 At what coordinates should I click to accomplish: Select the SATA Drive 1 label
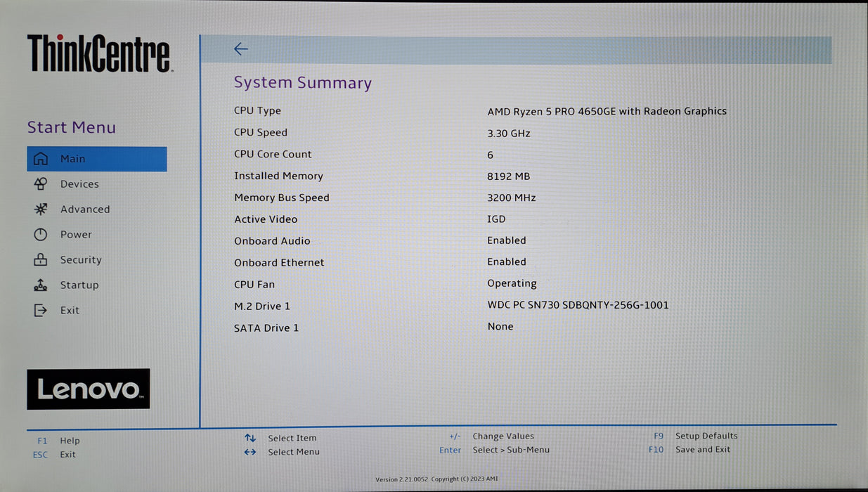(266, 328)
